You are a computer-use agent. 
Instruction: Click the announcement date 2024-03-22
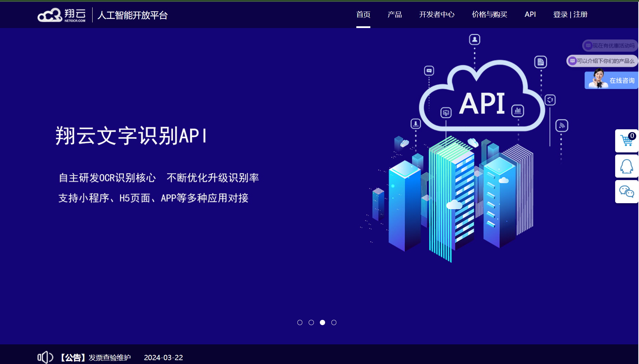coord(163,357)
